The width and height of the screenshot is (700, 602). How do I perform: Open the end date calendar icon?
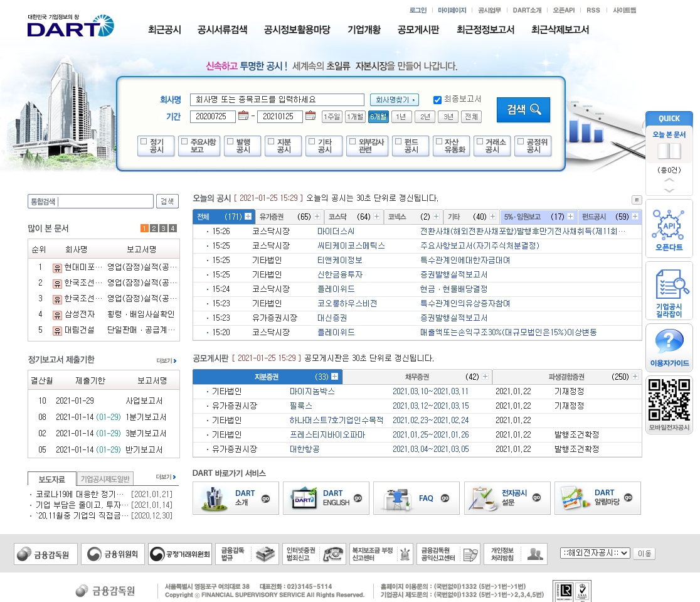click(x=310, y=116)
